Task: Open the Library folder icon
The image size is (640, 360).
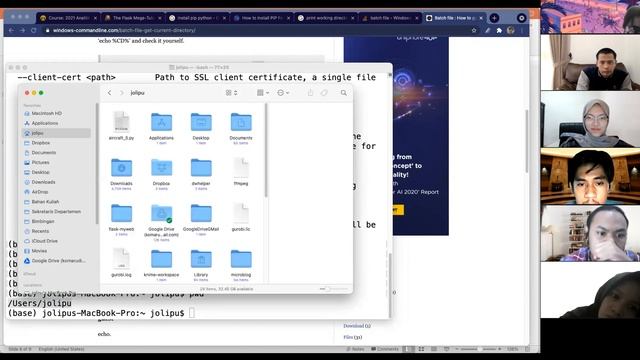Action: pyautogui.click(x=201, y=259)
